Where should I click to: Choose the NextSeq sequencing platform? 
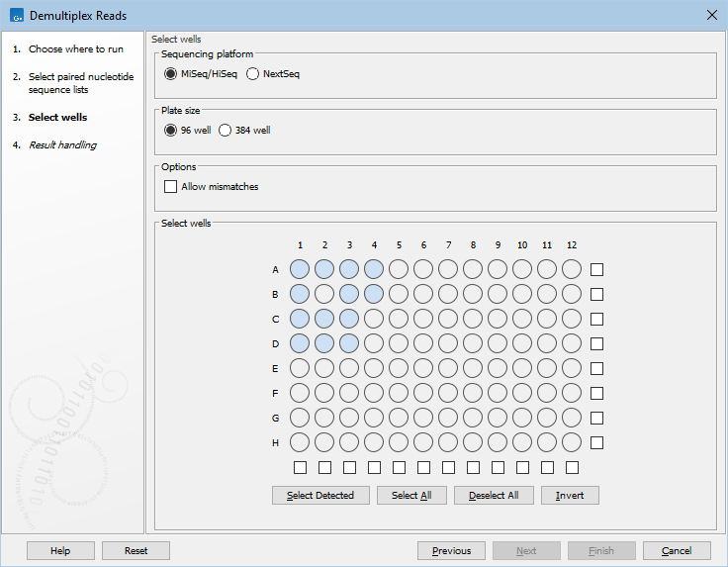pos(253,74)
